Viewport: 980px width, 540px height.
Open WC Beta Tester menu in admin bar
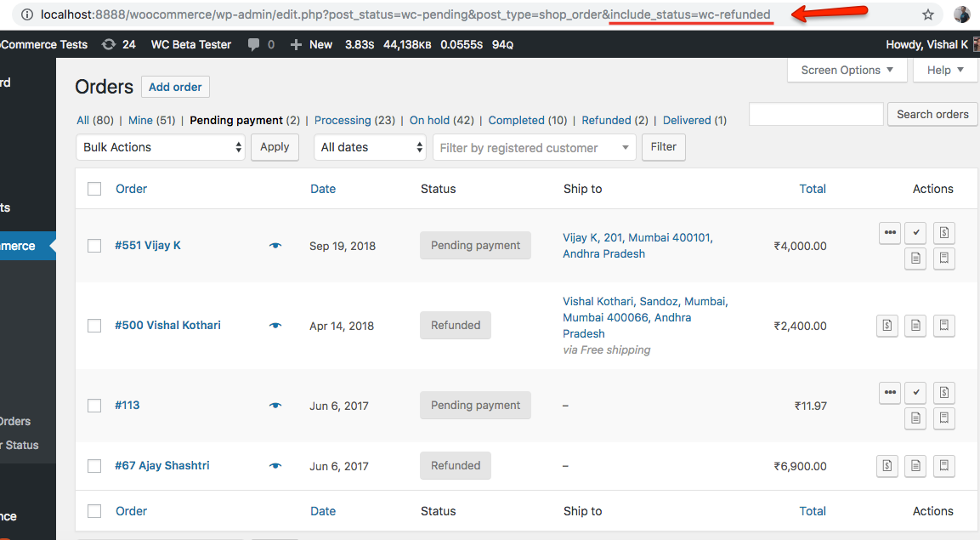tap(190, 44)
